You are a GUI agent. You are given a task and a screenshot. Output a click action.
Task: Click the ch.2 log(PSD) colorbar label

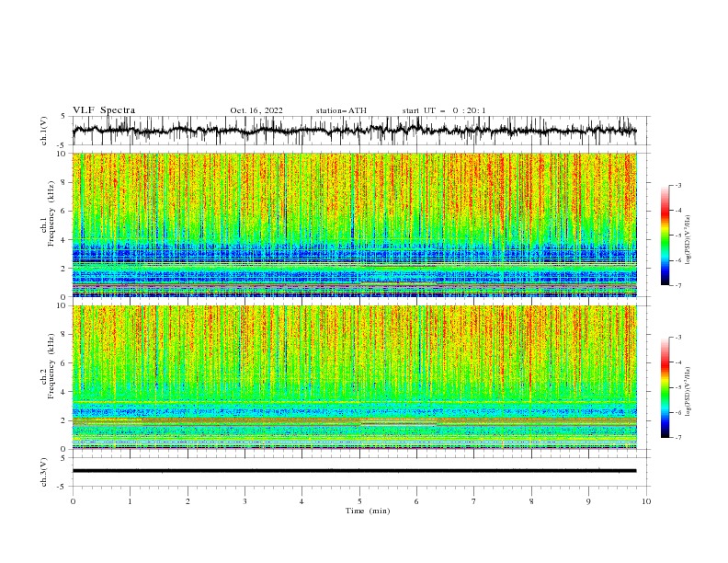(x=688, y=392)
